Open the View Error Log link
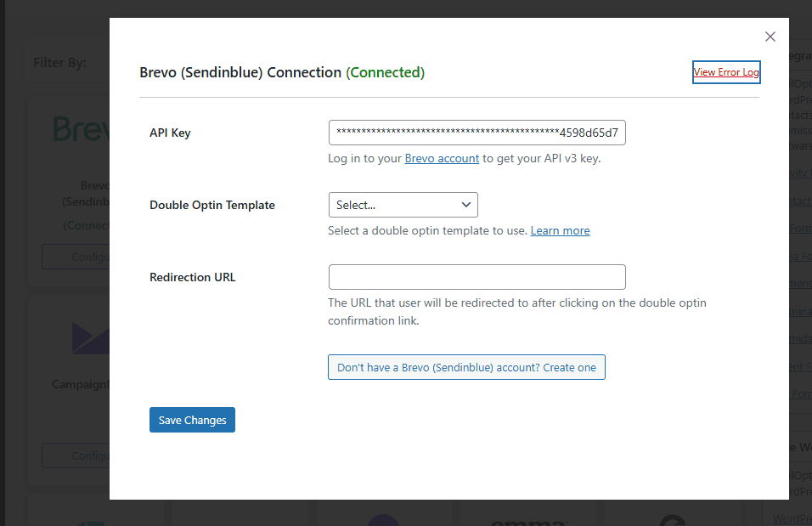812x526 pixels. point(726,72)
